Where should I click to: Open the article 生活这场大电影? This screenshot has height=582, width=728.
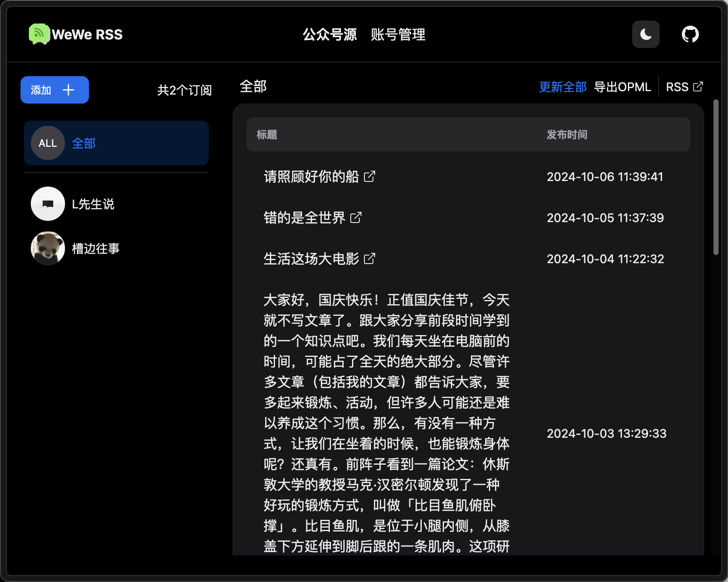point(311,258)
